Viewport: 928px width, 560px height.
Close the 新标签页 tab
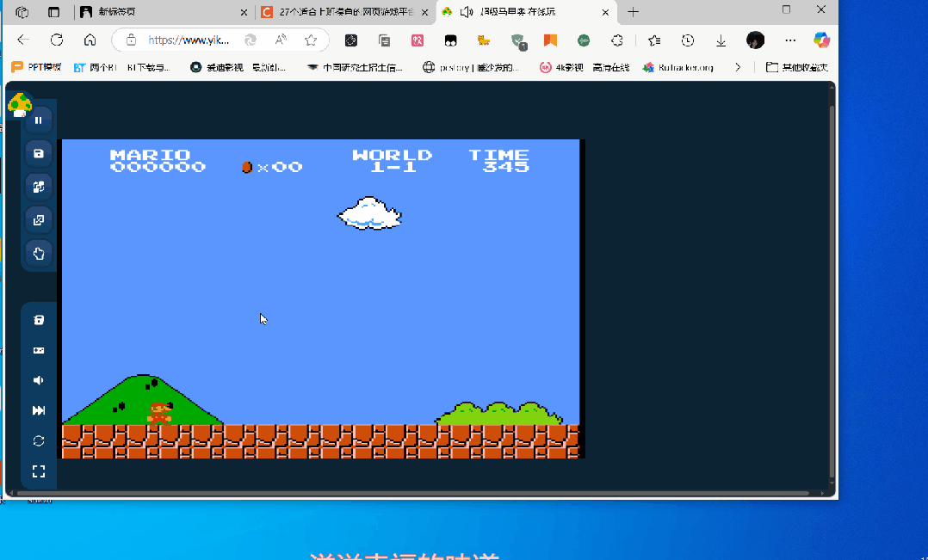(x=244, y=12)
